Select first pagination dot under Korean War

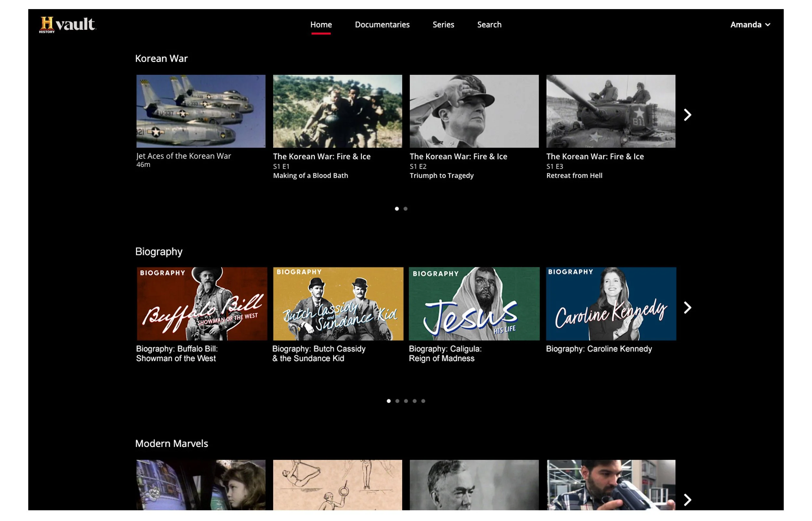pos(396,209)
